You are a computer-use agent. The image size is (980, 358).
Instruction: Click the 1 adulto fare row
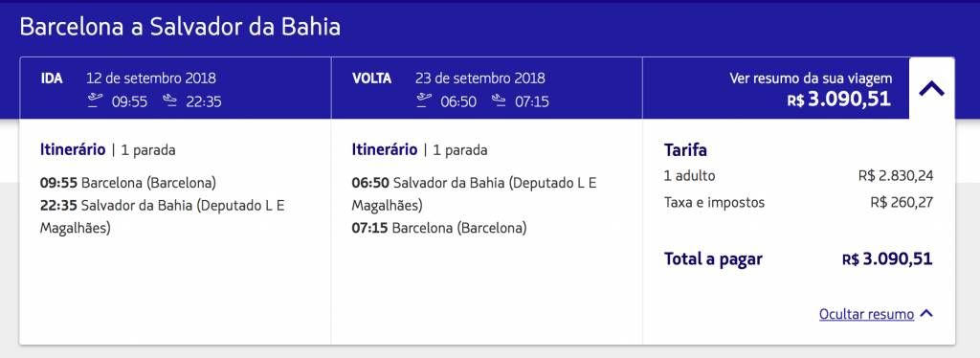point(799,176)
